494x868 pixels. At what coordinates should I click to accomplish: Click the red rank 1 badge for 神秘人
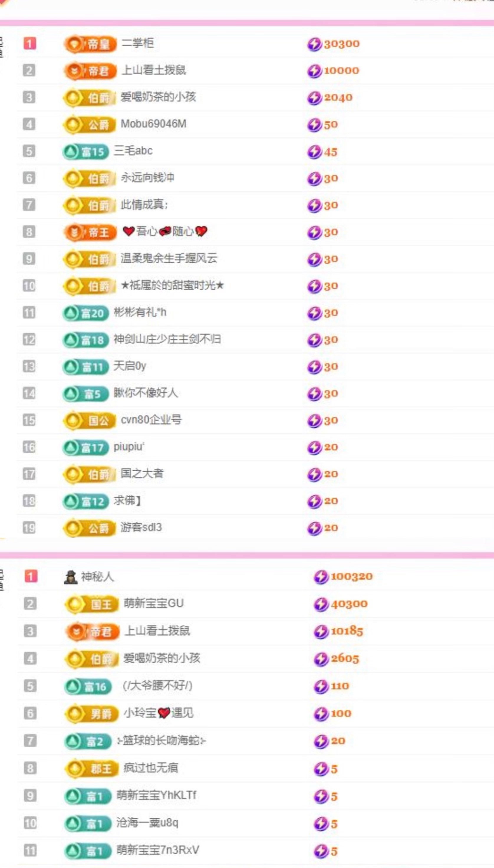[31, 576]
